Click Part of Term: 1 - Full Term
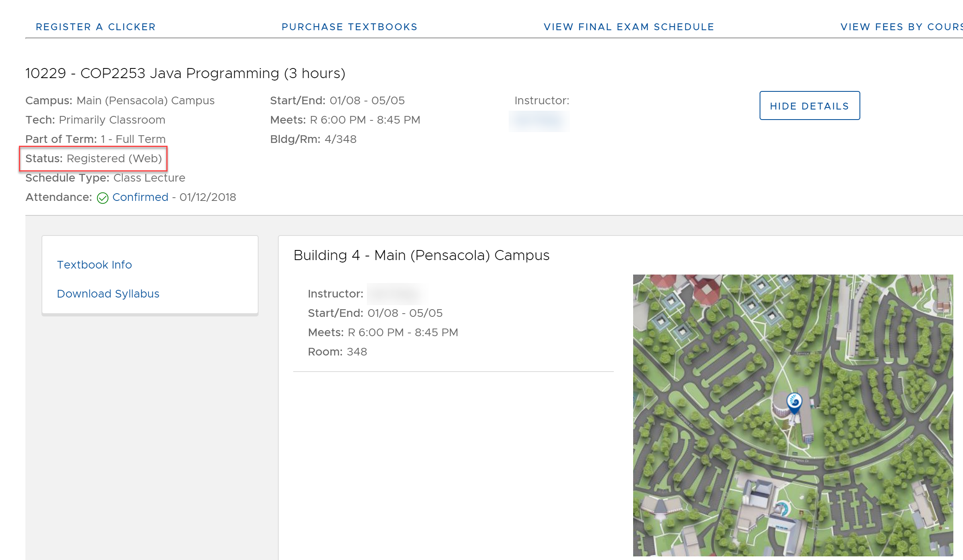The width and height of the screenshot is (963, 560). coord(95,139)
